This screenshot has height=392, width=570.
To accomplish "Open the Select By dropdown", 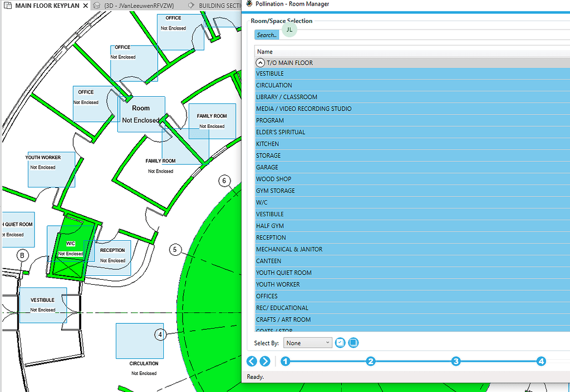I will (x=307, y=343).
